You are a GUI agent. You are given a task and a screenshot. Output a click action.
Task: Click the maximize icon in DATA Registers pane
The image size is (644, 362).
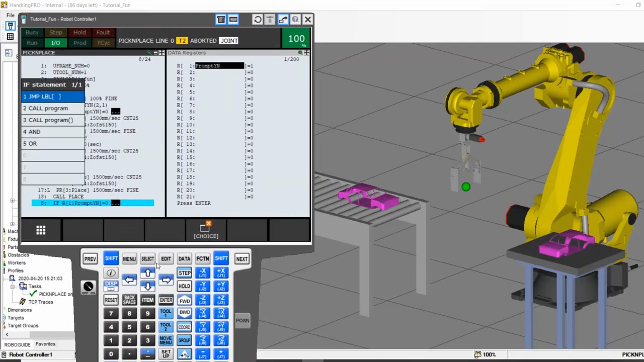pyautogui.click(x=306, y=53)
